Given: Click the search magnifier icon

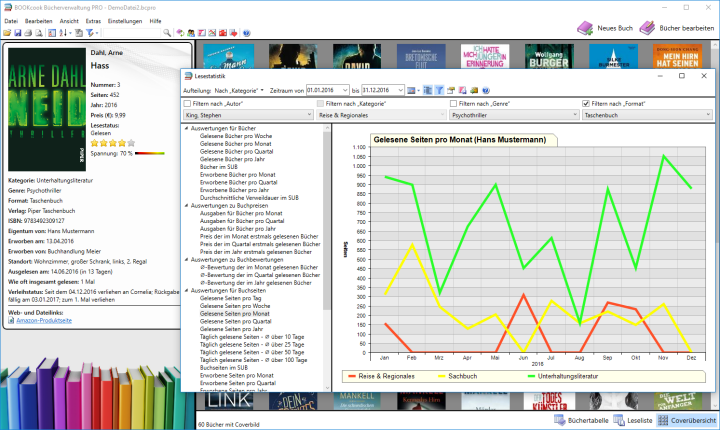Looking at the screenshot, I should tap(166, 32).
